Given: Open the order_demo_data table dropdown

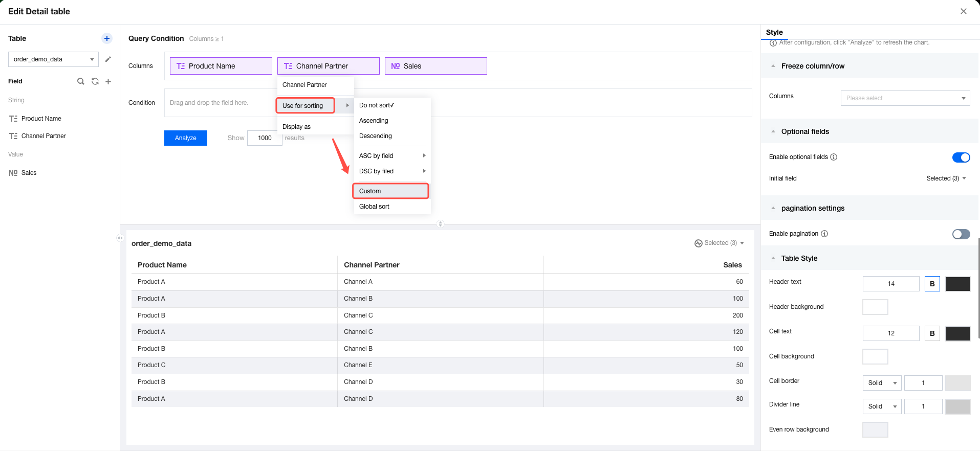Looking at the screenshot, I should [x=53, y=59].
